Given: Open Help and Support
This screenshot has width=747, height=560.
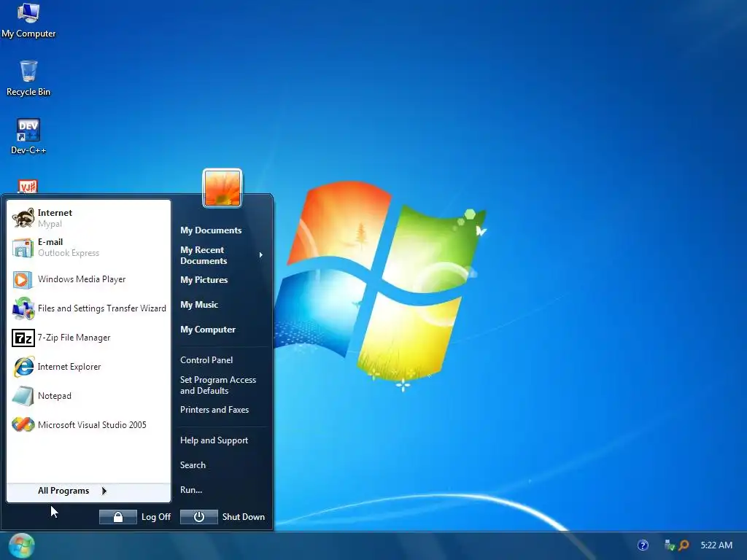Looking at the screenshot, I should click(x=214, y=440).
